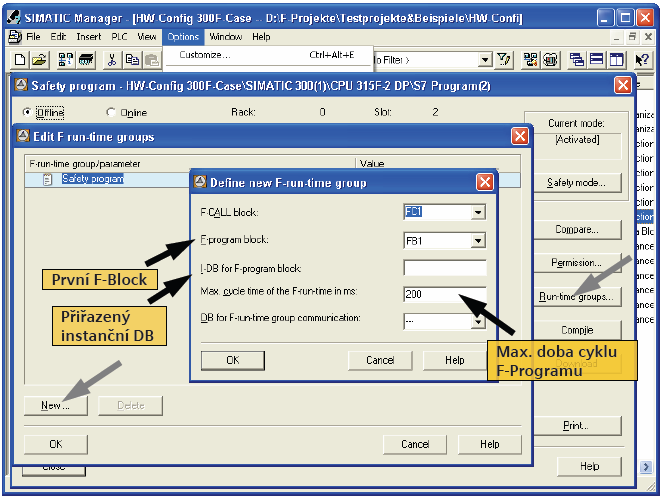Viewport: 663px width, 497px height.
Task: Close the Define new F-run-time group dialog
Action: (485, 183)
